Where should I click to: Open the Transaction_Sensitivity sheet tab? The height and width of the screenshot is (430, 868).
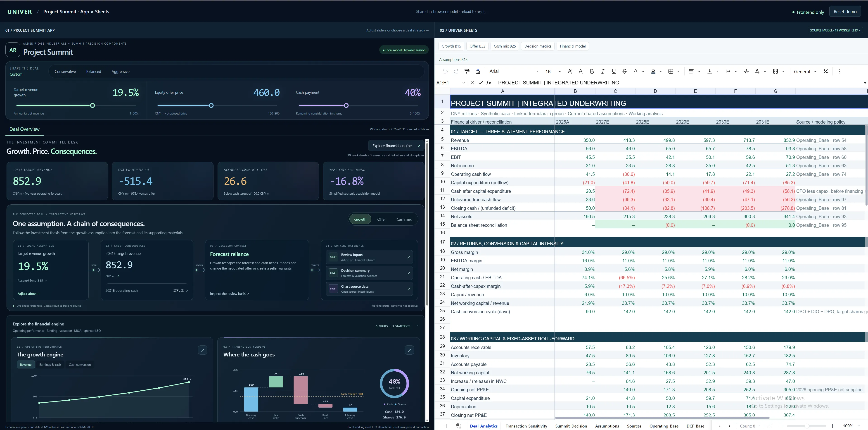[x=526, y=426]
